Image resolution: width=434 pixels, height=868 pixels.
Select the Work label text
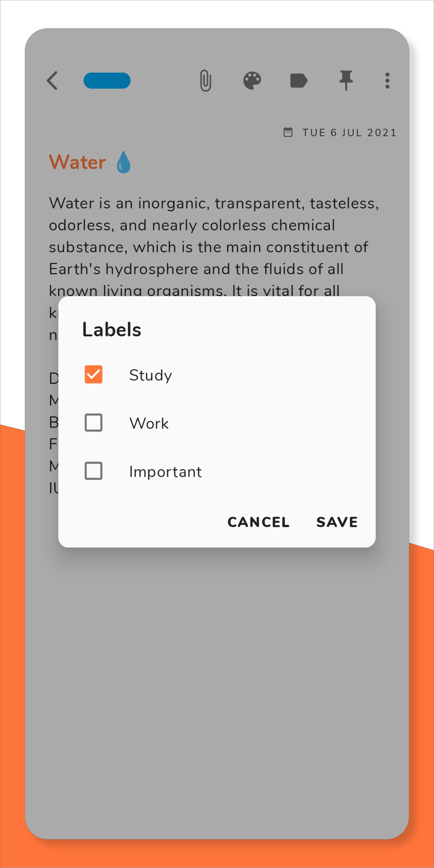pyautogui.click(x=149, y=423)
